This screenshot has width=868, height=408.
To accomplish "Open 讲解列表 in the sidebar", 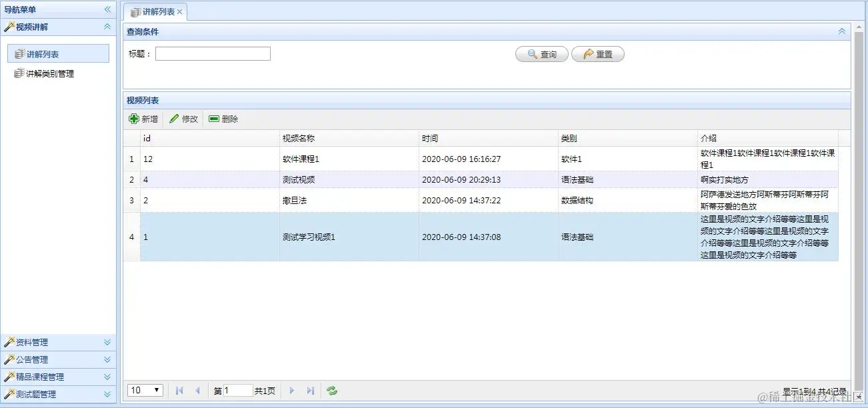I will (58, 54).
